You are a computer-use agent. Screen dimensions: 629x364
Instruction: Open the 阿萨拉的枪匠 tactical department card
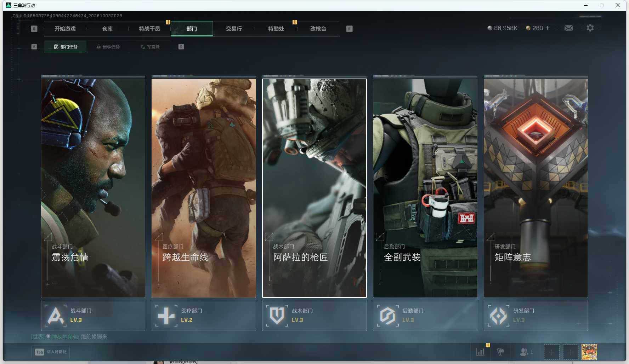(314, 188)
